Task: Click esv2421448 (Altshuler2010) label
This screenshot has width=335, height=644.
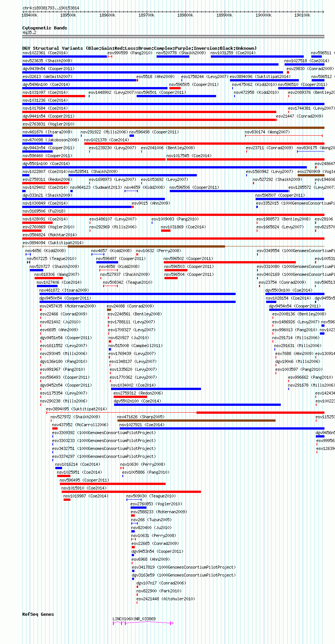Action: coord(166,599)
